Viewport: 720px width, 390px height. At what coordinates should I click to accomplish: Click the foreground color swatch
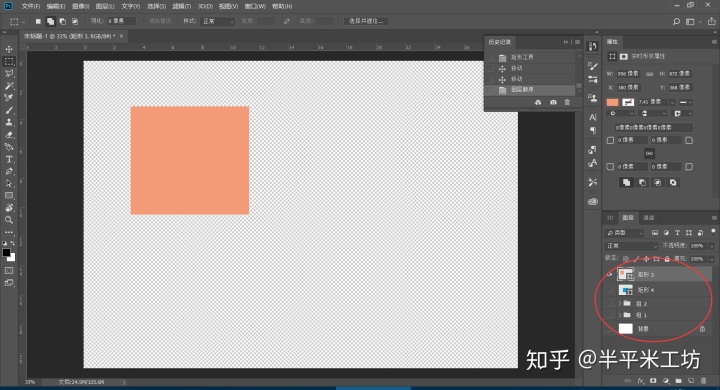pyautogui.click(x=6, y=253)
